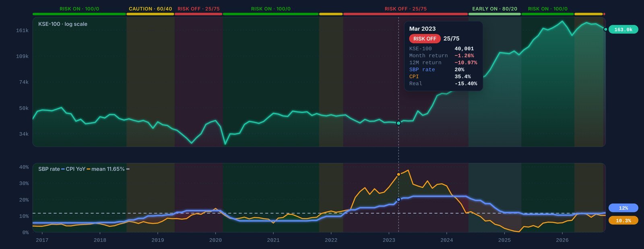Click the 40% axis label on lower chart
644x249 pixels.
point(24,167)
